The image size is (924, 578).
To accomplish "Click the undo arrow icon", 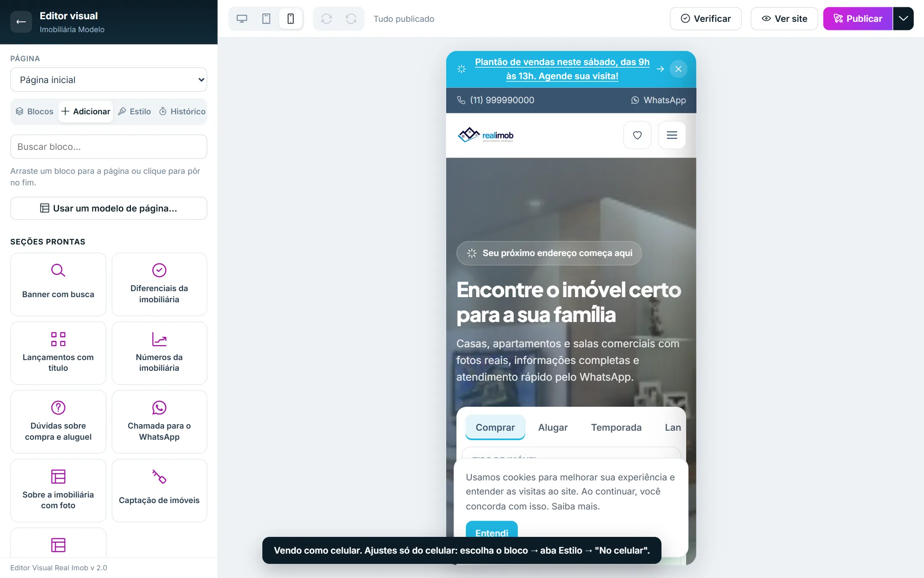I will click(326, 19).
